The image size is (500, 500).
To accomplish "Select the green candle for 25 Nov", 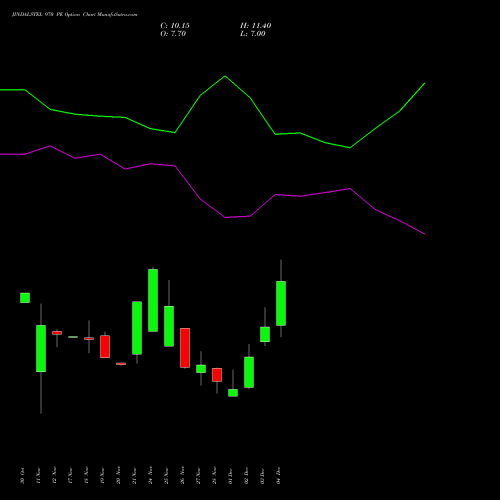I will [169, 326].
